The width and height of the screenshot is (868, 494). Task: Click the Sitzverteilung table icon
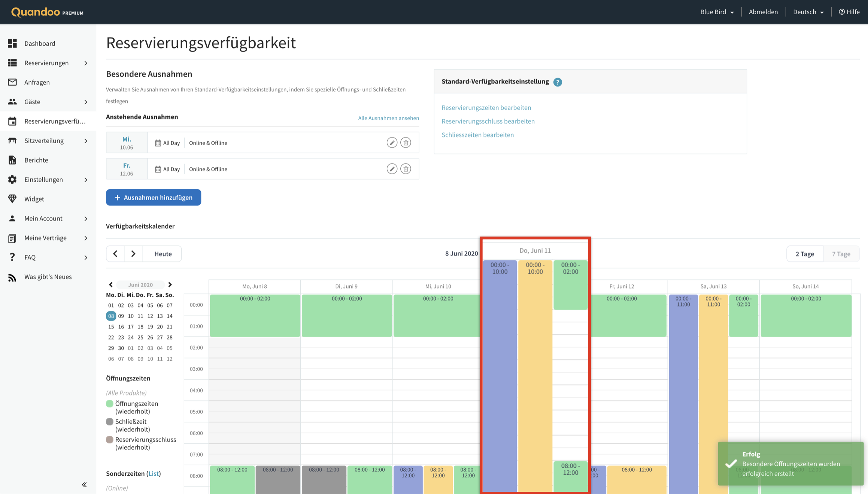12,141
